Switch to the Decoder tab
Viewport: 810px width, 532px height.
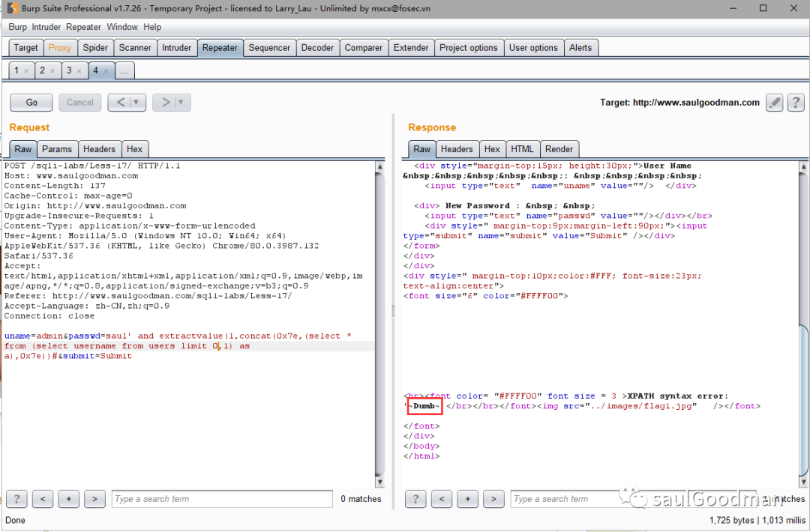pyautogui.click(x=318, y=47)
